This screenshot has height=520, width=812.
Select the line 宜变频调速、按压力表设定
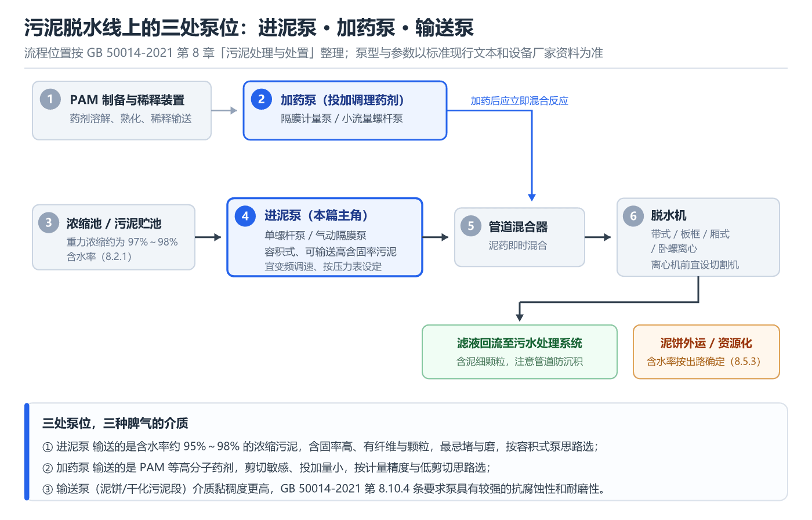click(x=323, y=267)
